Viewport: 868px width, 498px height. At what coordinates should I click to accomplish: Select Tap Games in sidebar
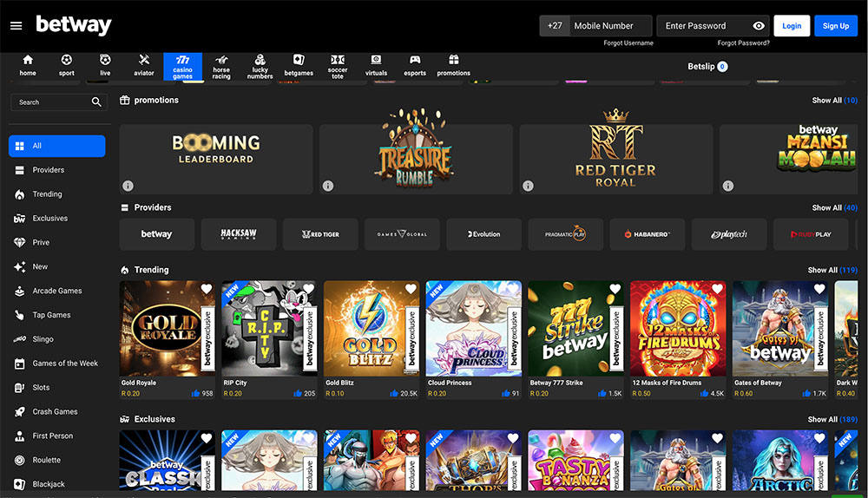tap(57, 315)
